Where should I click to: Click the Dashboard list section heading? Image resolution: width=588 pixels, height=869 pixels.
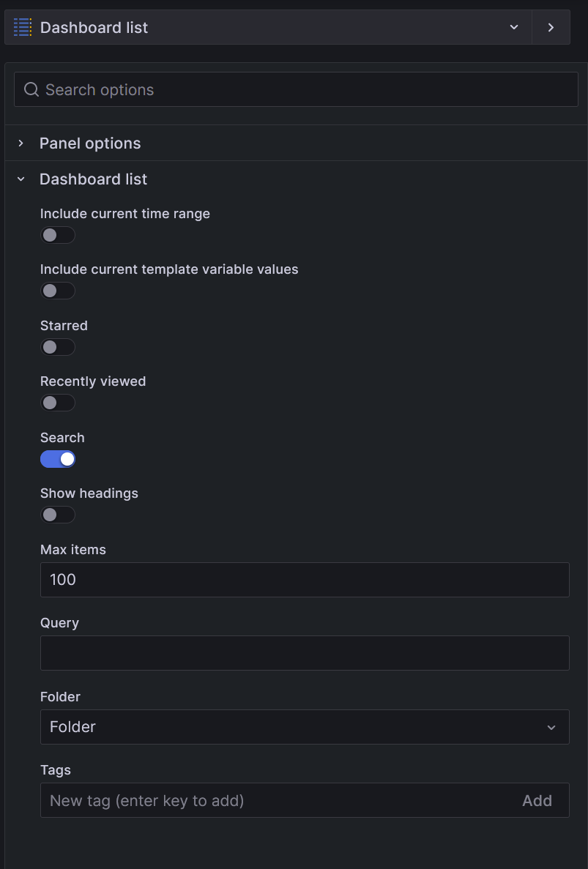94,179
